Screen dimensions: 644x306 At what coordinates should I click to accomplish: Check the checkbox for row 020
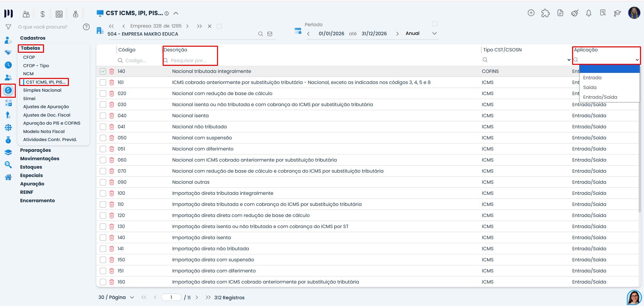103,94
